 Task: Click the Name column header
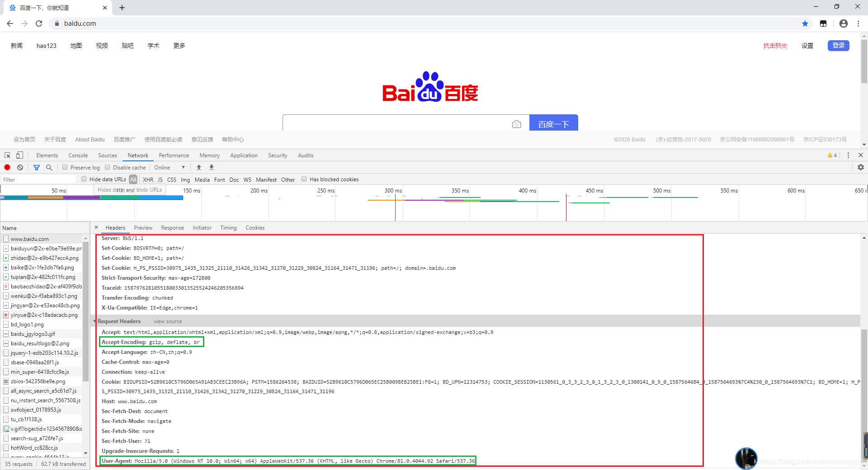[44, 228]
